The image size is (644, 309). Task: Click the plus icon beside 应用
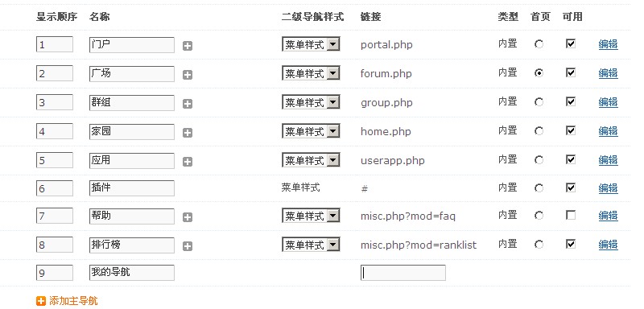pyautogui.click(x=188, y=162)
